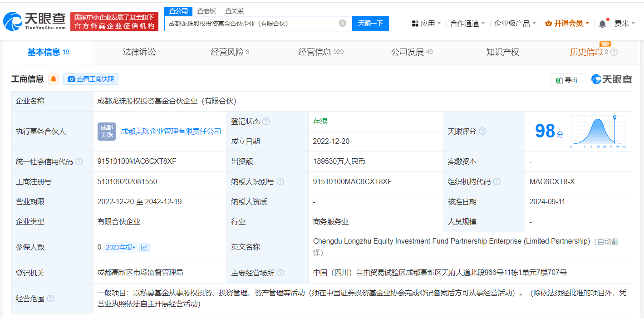The width and height of the screenshot is (644, 318).
Task: Click the help icon beside 天眼评分
Action: 482,132
